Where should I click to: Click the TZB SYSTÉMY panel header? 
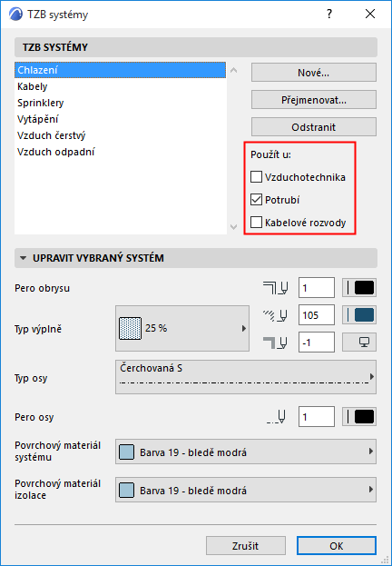(x=196, y=47)
